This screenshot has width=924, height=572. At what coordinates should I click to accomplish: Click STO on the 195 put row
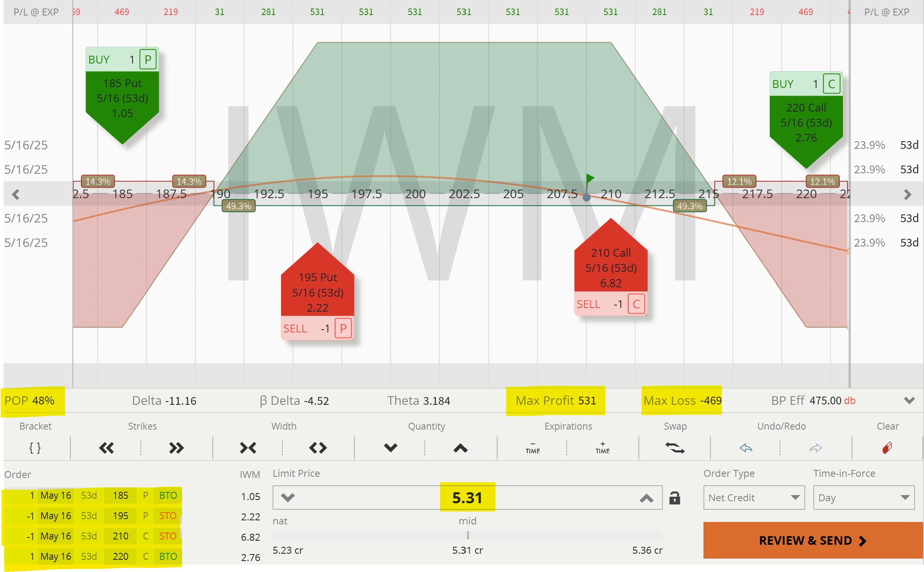(168, 516)
